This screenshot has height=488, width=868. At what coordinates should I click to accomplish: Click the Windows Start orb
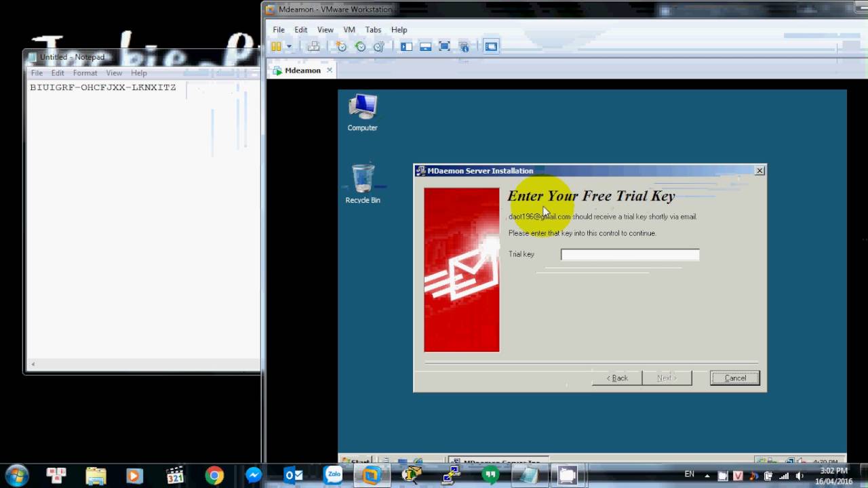16,475
